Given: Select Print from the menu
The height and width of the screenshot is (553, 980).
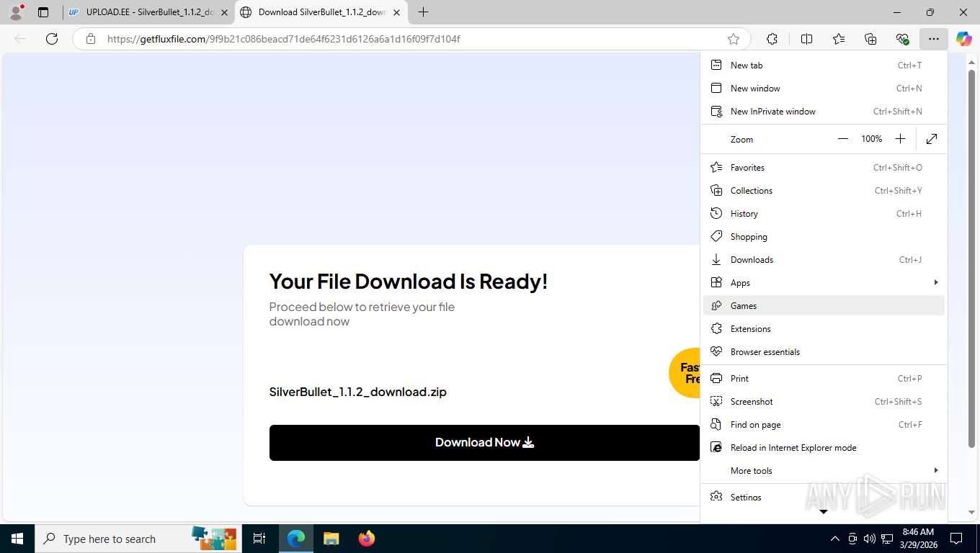Looking at the screenshot, I should click(824, 378).
